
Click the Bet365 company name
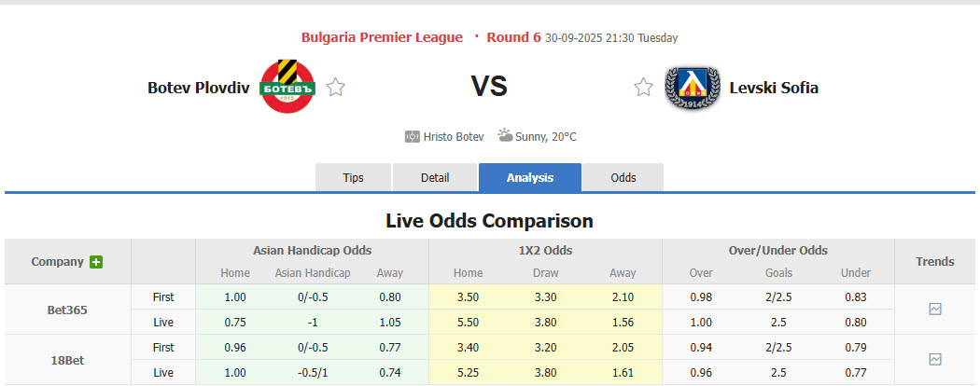point(67,310)
